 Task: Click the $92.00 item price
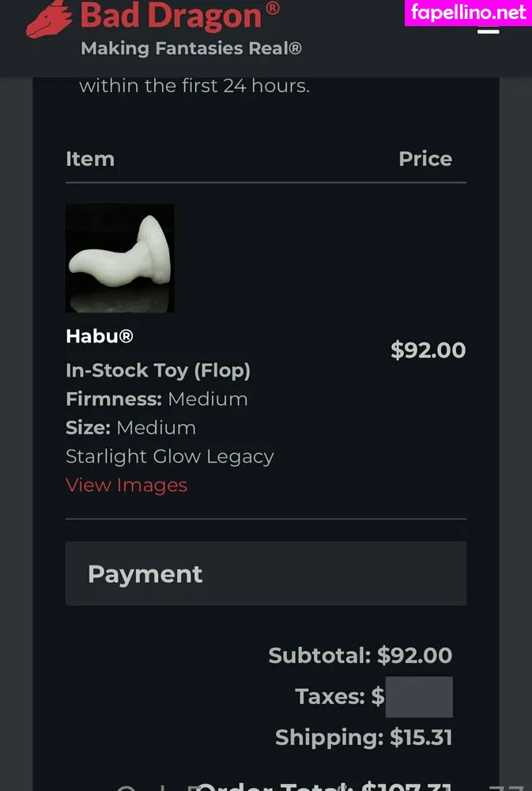428,350
